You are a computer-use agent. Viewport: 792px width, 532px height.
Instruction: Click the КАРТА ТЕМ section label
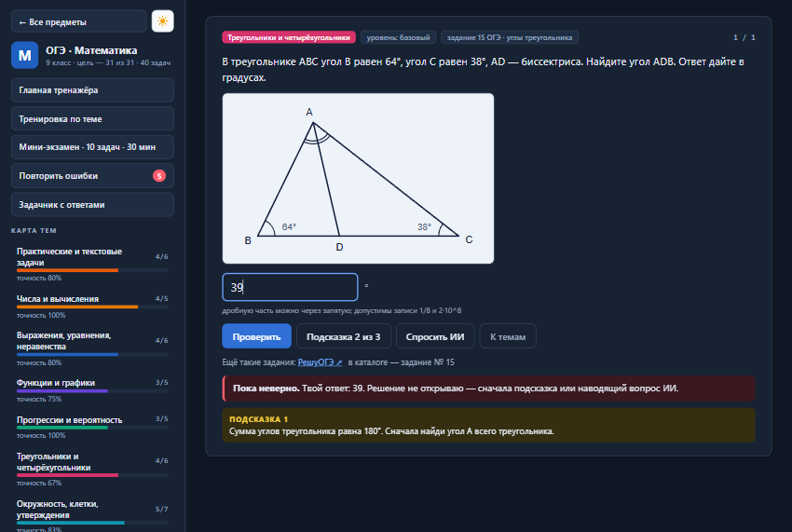click(34, 230)
